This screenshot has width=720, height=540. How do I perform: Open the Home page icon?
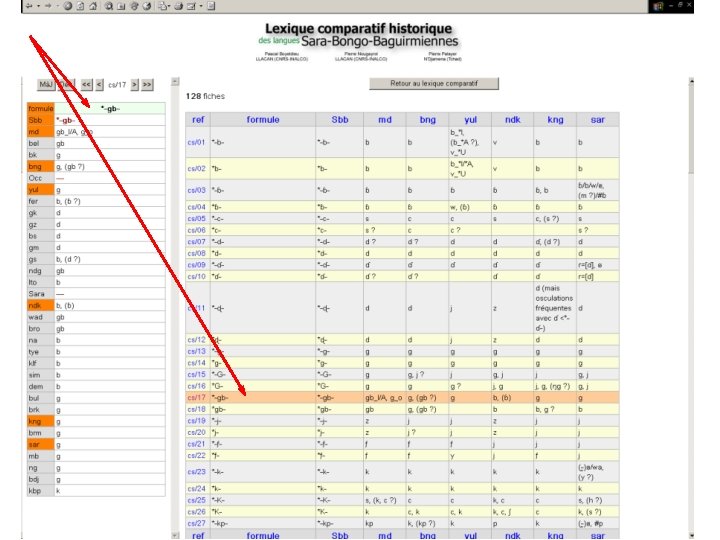[93, 6]
